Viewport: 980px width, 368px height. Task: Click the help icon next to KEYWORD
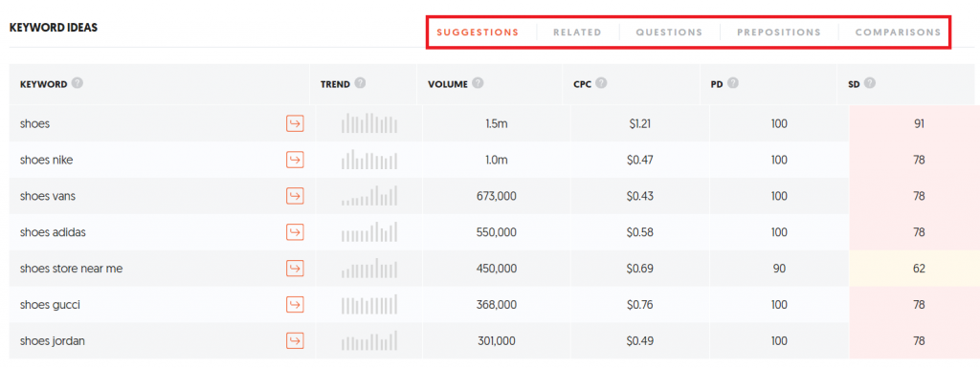point(78,83)
